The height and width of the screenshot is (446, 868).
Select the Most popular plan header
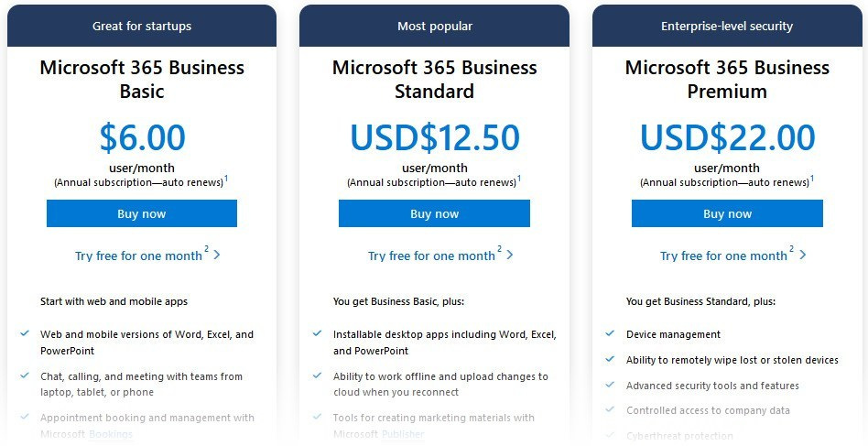pos(434,26)
